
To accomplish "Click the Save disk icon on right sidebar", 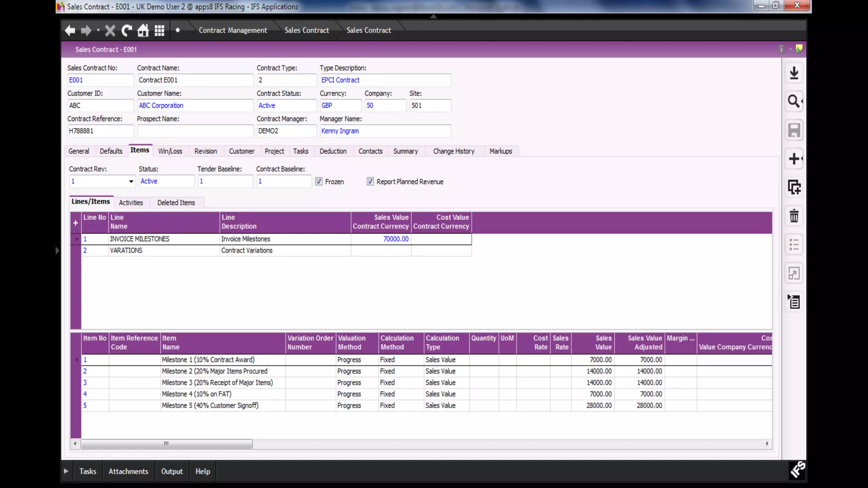I will coord(794,130).
